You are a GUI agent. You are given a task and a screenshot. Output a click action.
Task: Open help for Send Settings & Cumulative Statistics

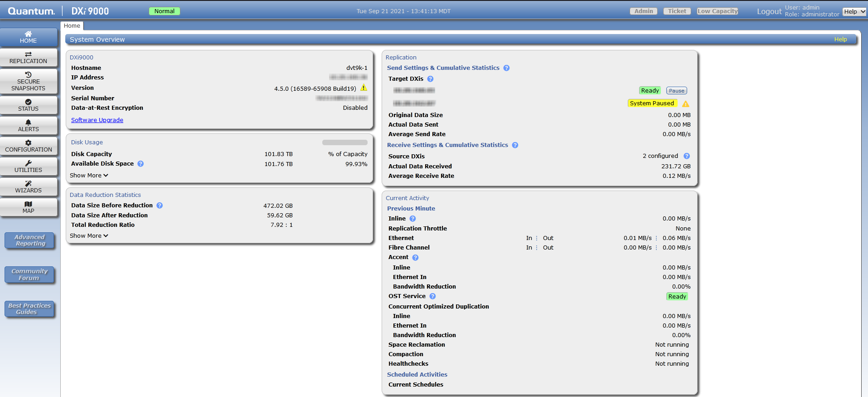[506, 68]
